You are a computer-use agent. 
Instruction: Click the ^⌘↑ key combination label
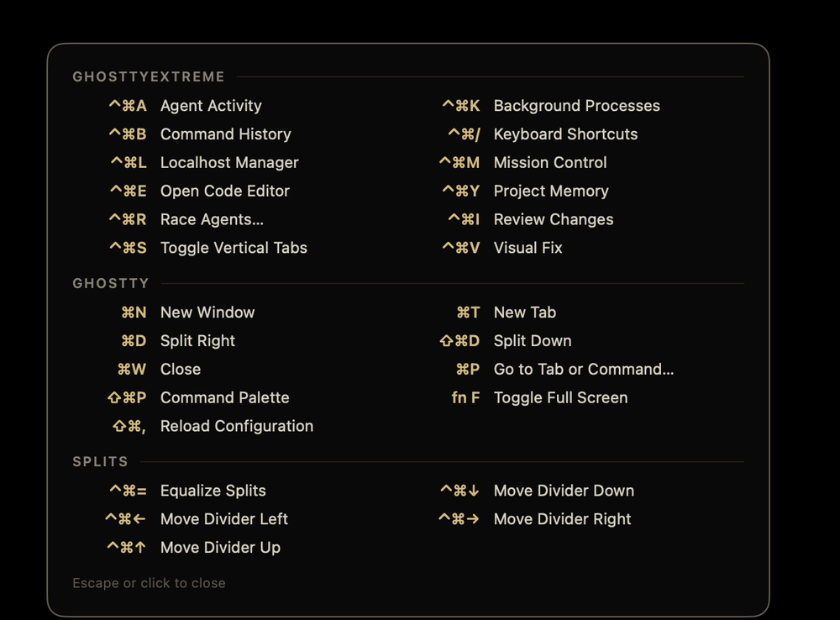(x=127, y=548)
